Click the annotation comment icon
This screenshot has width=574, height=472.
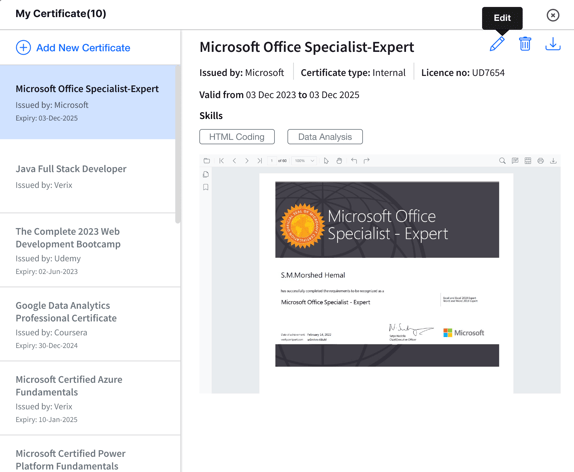coord(515,161)
